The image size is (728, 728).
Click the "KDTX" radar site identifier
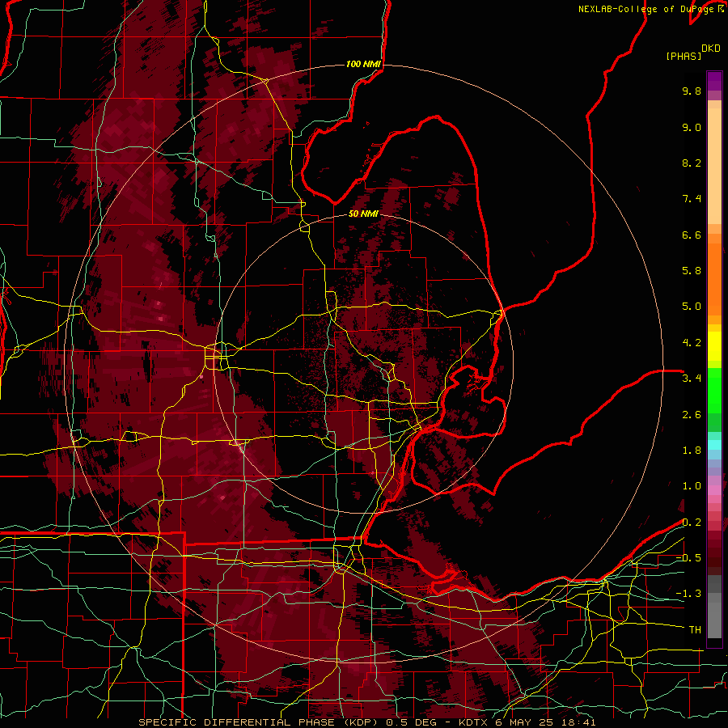click(x=474, y=722)
